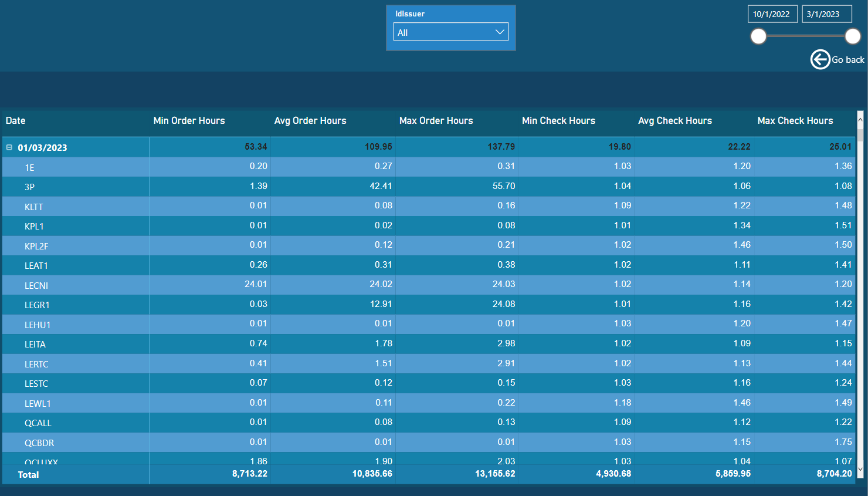
Task: Click total Max Order Hours 13,155.62
Action: [x=496, y=474]
